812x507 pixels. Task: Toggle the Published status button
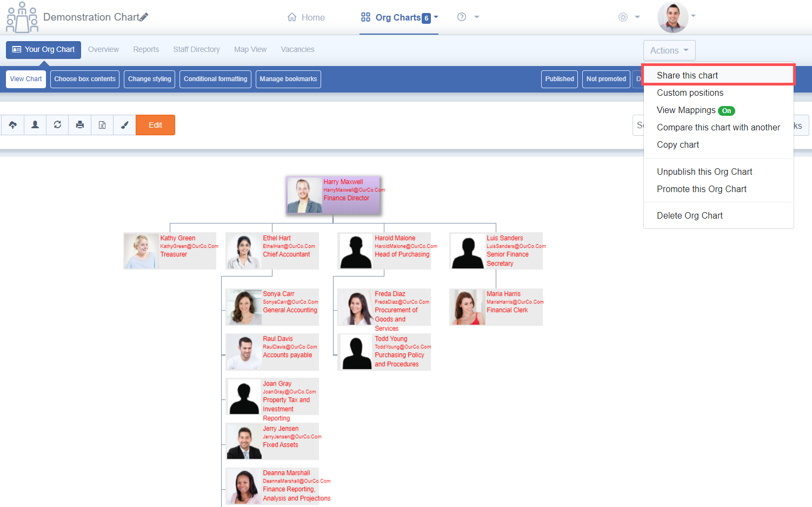pyautogui.click(x=560, y=79)
